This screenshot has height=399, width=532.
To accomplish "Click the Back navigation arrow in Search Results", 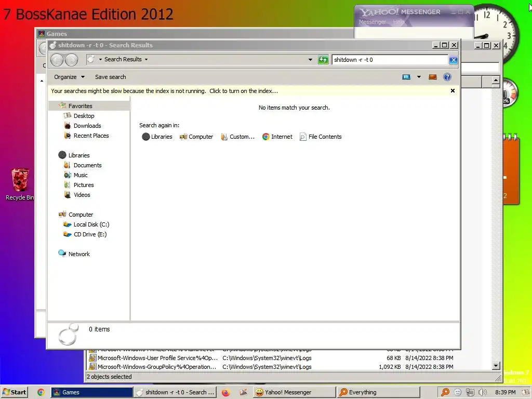I will (x=57, y=60).
